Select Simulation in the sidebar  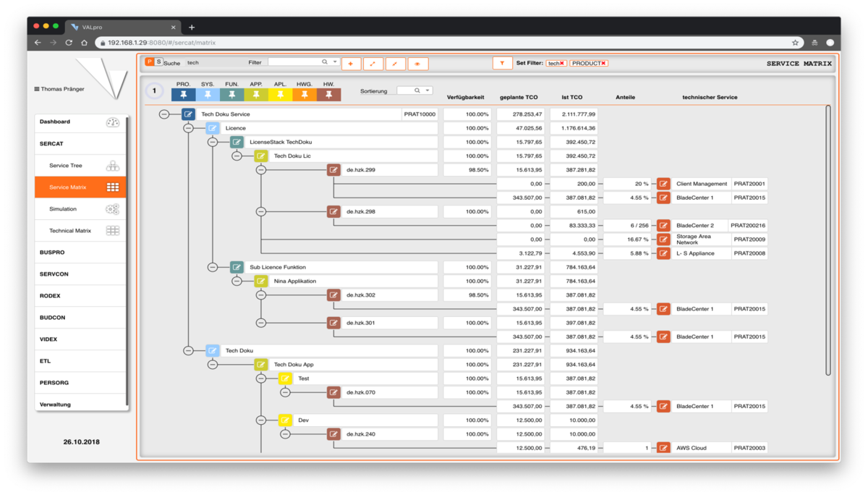pos(80,209)
